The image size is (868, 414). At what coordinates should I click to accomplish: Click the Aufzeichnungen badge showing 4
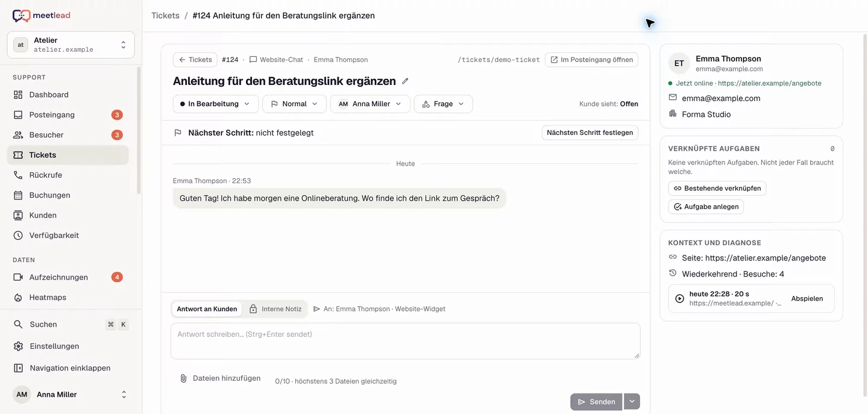pyautogui.click(x=117, y=277)
